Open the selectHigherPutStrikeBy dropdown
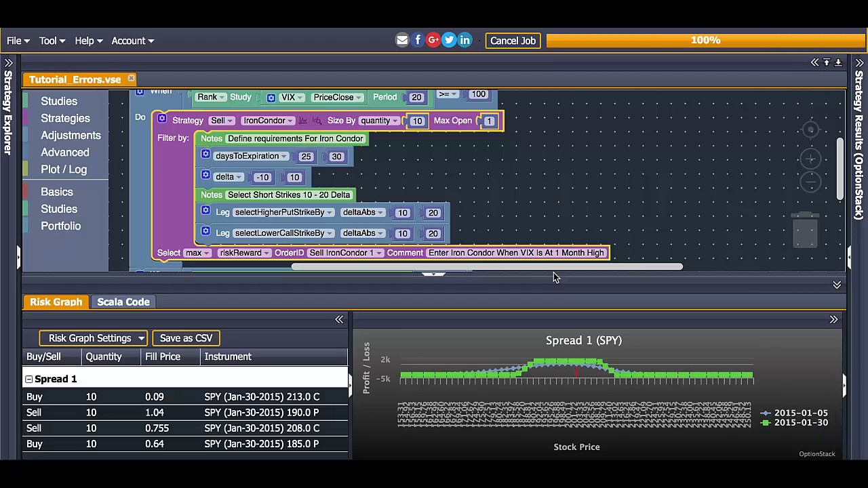868x488 pixels. (x=283, y=213)
